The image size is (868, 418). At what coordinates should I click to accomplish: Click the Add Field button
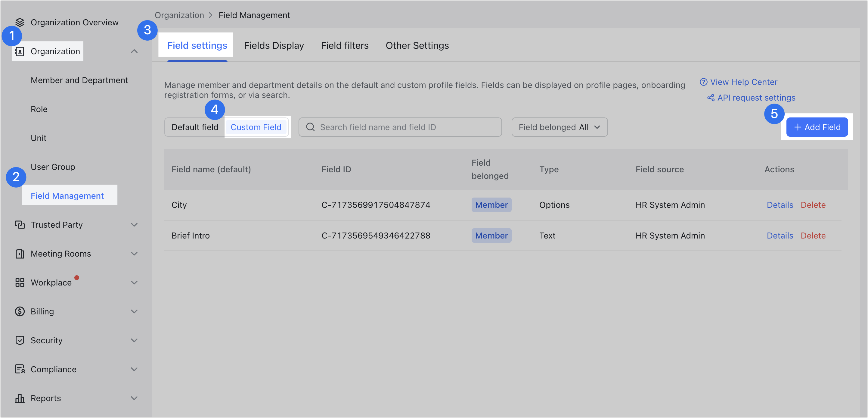(817, 127)
